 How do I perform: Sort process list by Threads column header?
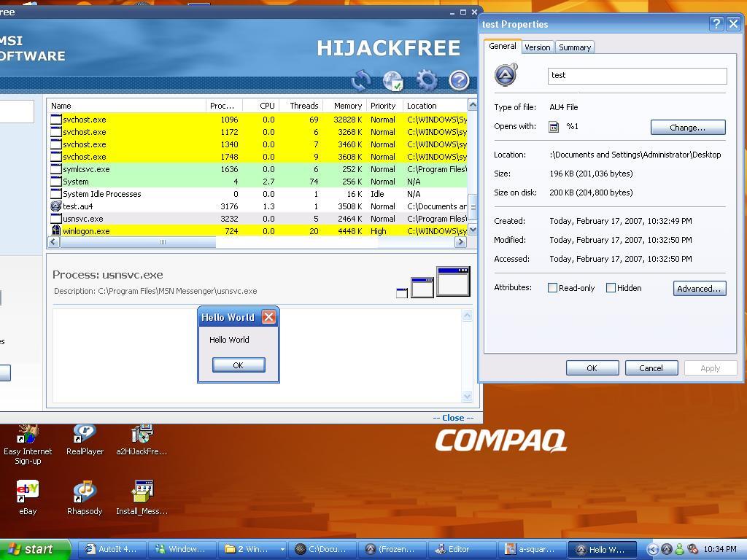301,105
